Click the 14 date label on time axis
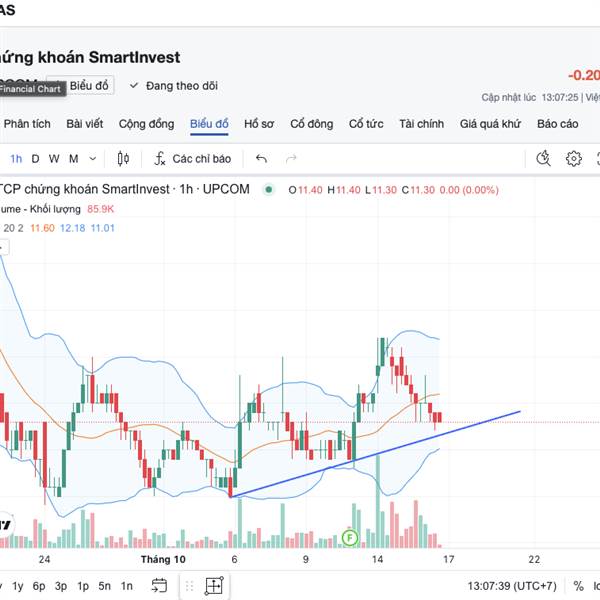Screen dimensions: 600x600 click(x=377, y=559)
